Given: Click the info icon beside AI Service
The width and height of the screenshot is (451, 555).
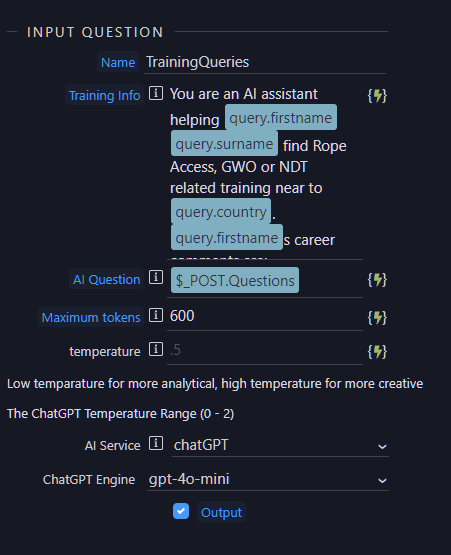Looking at the screenshot, I should (x=156, y=443).
